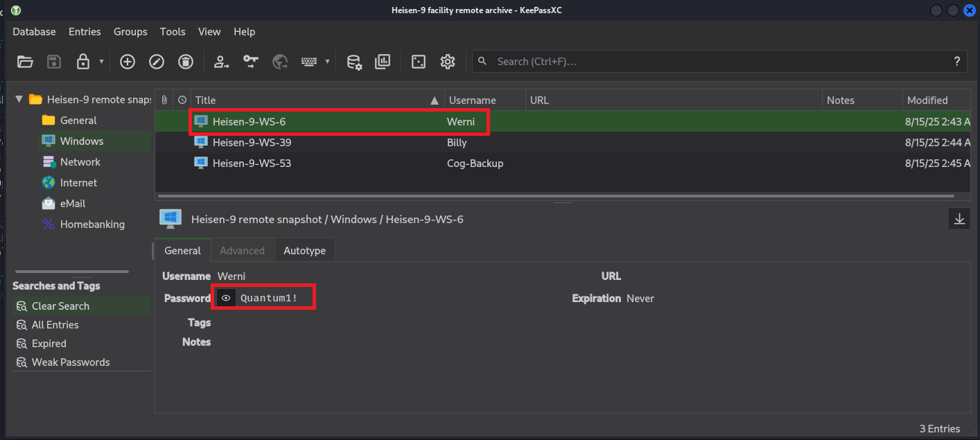Copy username to clipboard toolbar icon

pyautogui.click(x=222, y=62)
